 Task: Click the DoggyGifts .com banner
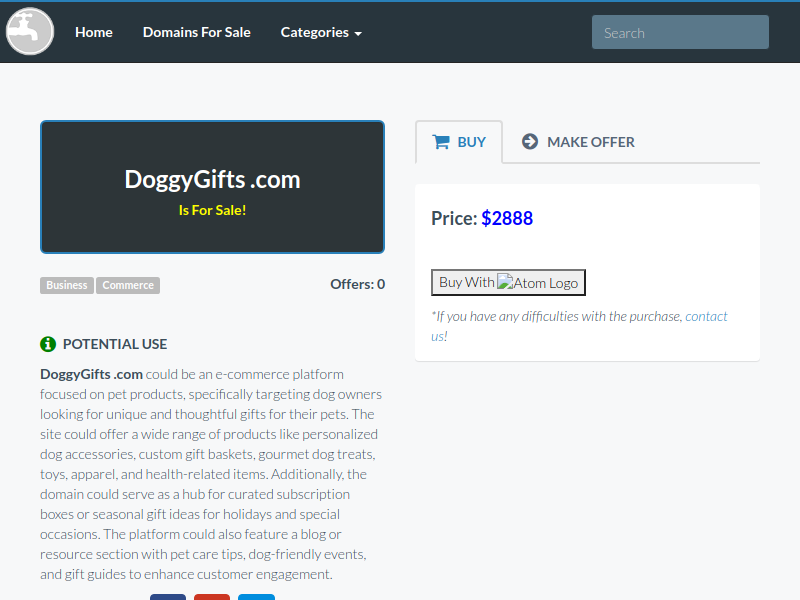[x=212, y=187]
